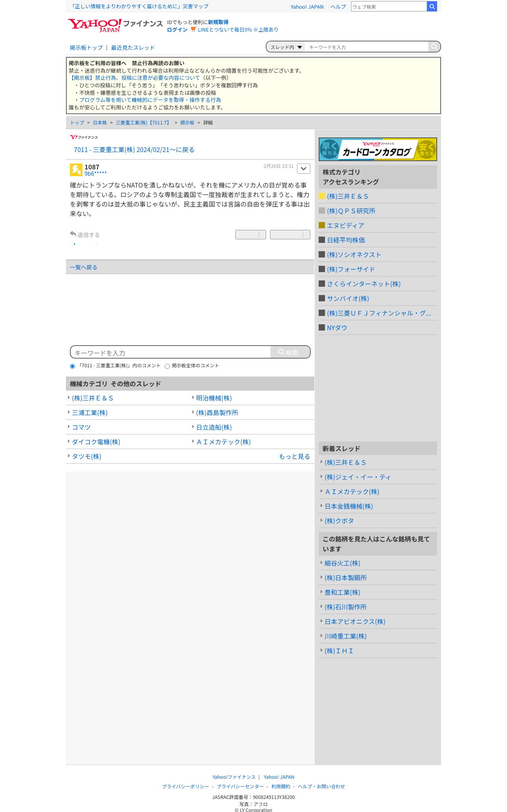Click the reply arrow icon (返信する)
Screen dimensions: 507x812
pyautogui.click(x=73, y=234)
